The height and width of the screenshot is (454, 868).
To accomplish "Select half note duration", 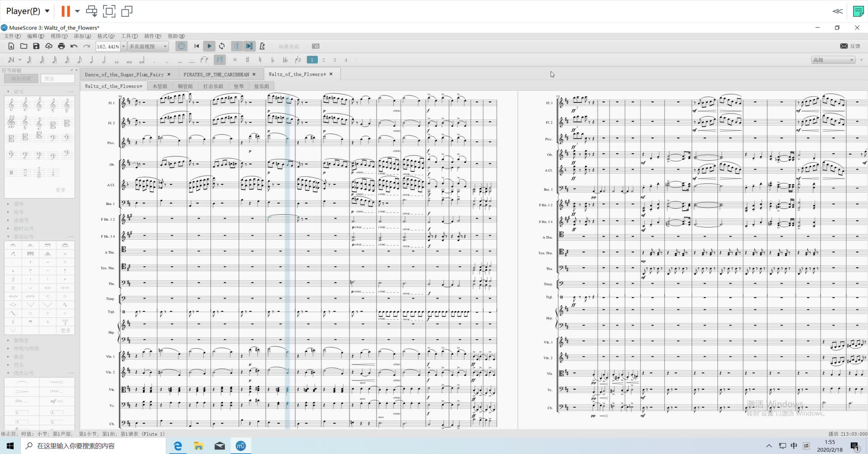I will (x=104, y=60).
